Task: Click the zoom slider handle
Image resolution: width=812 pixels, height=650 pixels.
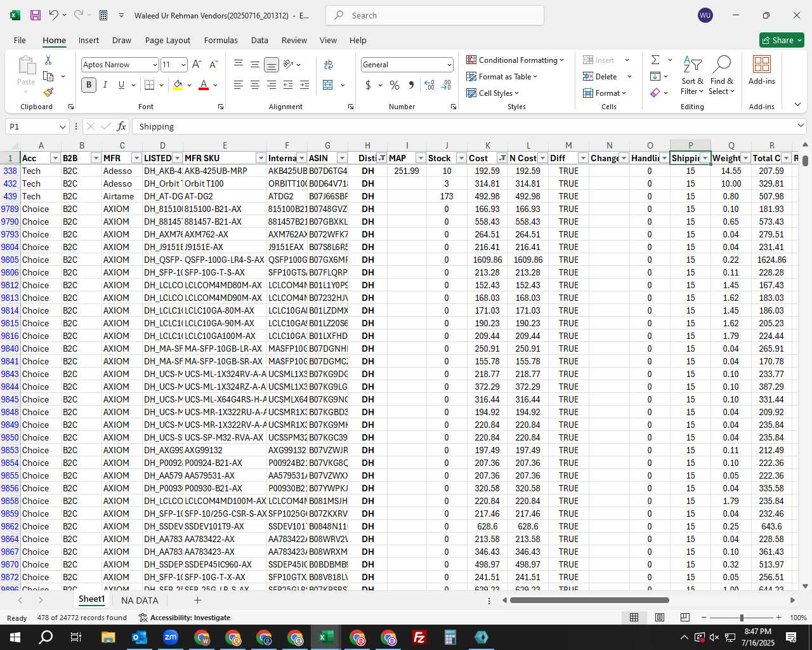Action: click(x=742, y=618)
